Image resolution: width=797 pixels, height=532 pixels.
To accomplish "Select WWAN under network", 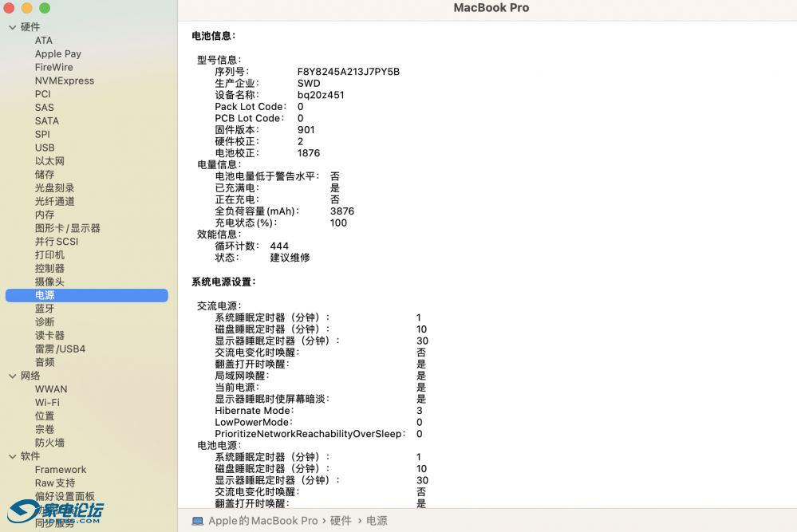I will tap(51, 389).
